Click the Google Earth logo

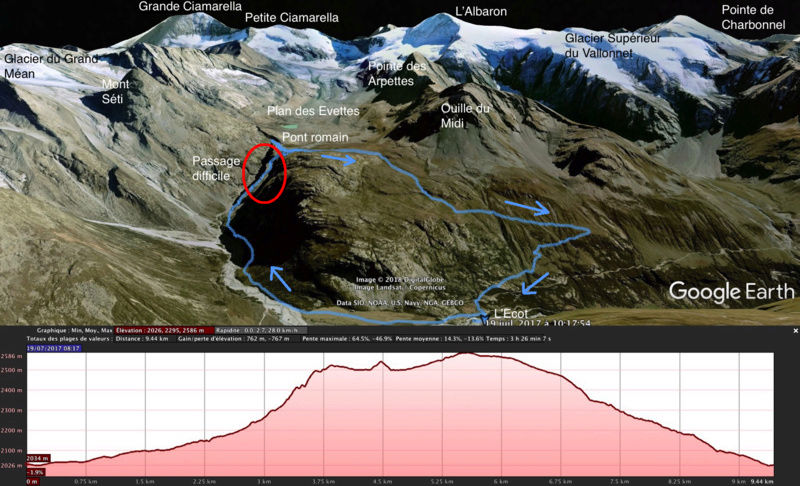[x=732, y=292]
